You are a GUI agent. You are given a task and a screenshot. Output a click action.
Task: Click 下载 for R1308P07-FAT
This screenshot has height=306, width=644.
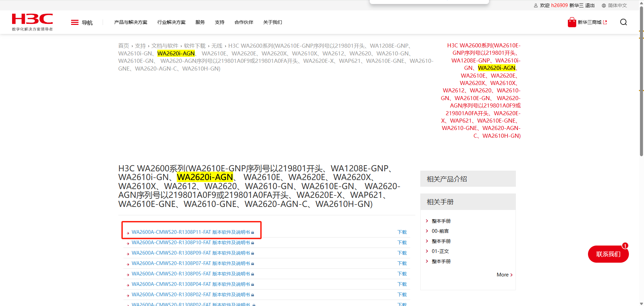point(402,263)
